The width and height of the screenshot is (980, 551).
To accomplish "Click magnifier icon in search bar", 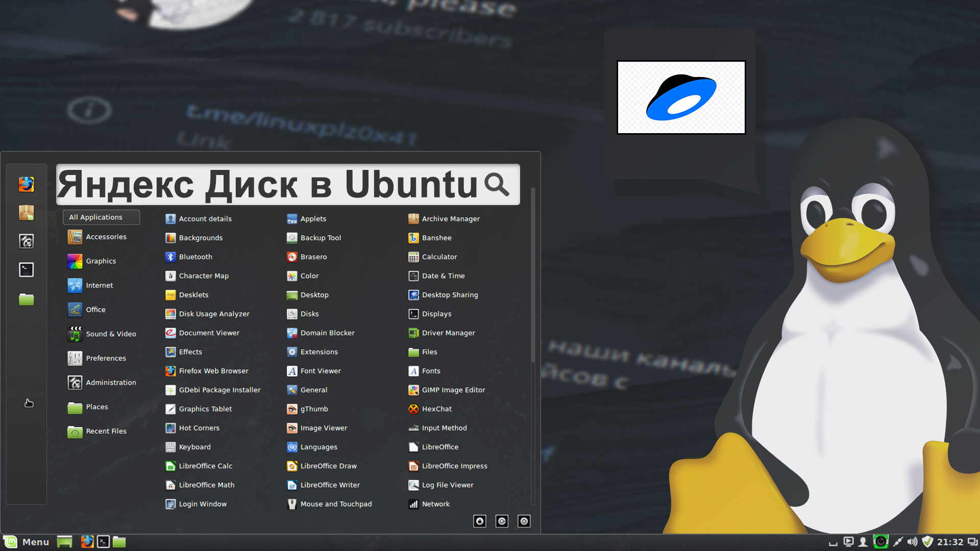I will pyautogui.click(x=497, y=184).
